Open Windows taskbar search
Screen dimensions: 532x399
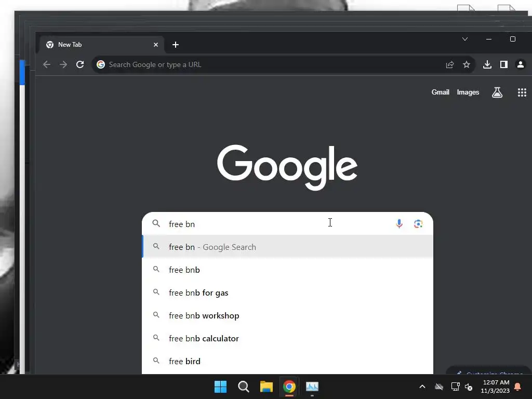click(x=243, y=387)
